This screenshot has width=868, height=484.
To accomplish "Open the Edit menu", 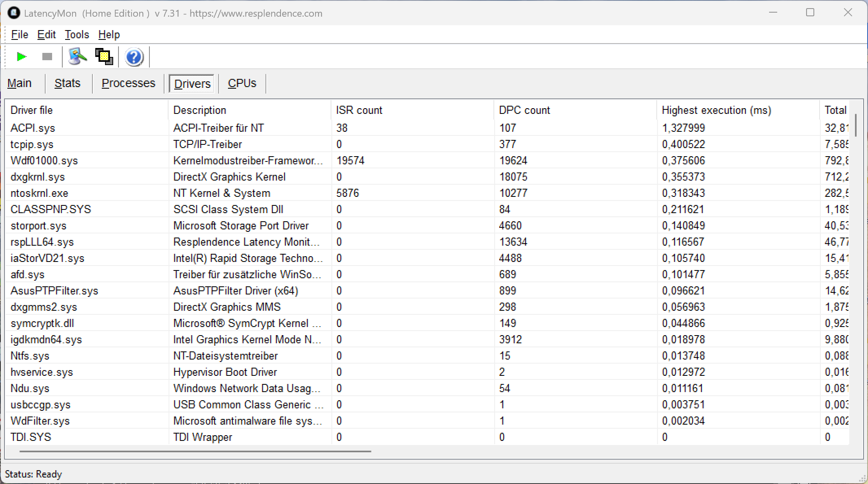I will pyautogui.click(x=46, y=35).
